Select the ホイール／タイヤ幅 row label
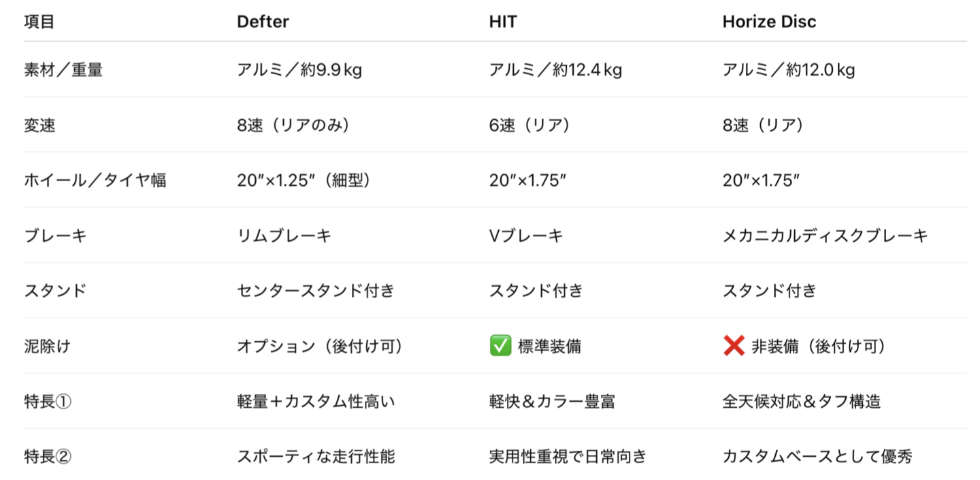 (x=95, y=181)
